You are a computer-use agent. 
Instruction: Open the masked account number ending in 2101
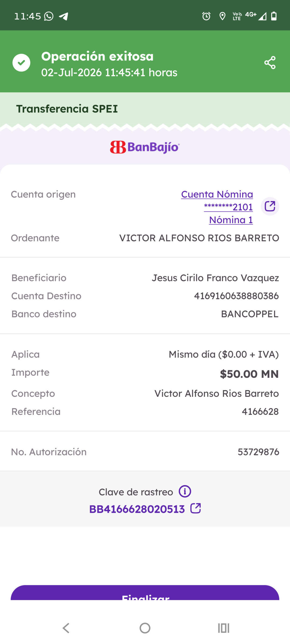(228, 207)
